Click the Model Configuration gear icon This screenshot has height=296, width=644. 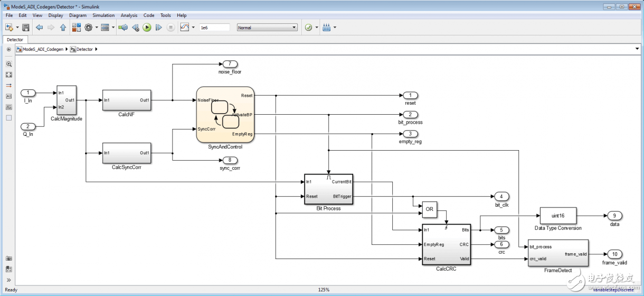(x=88, y=27)
